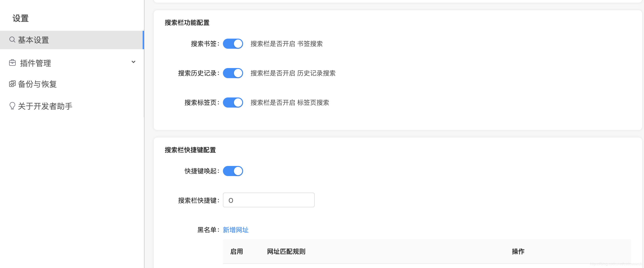
Task: Click the 网址匹配规则 column header
Action: click(x=286, y=251)
